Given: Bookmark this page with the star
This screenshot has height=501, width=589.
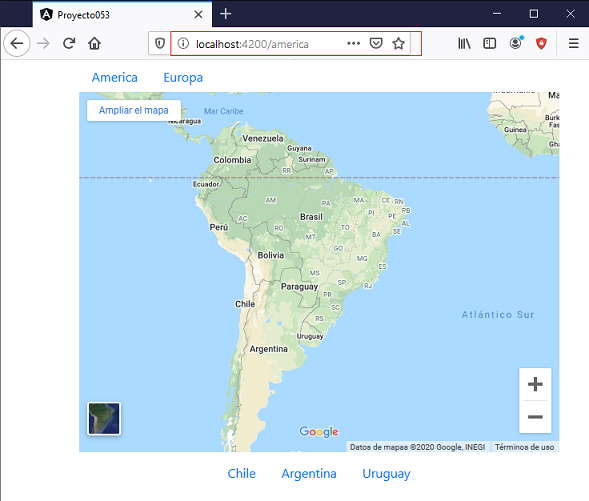Looking at the screenshot, I should pyautogui.click(x=399, y=44).
